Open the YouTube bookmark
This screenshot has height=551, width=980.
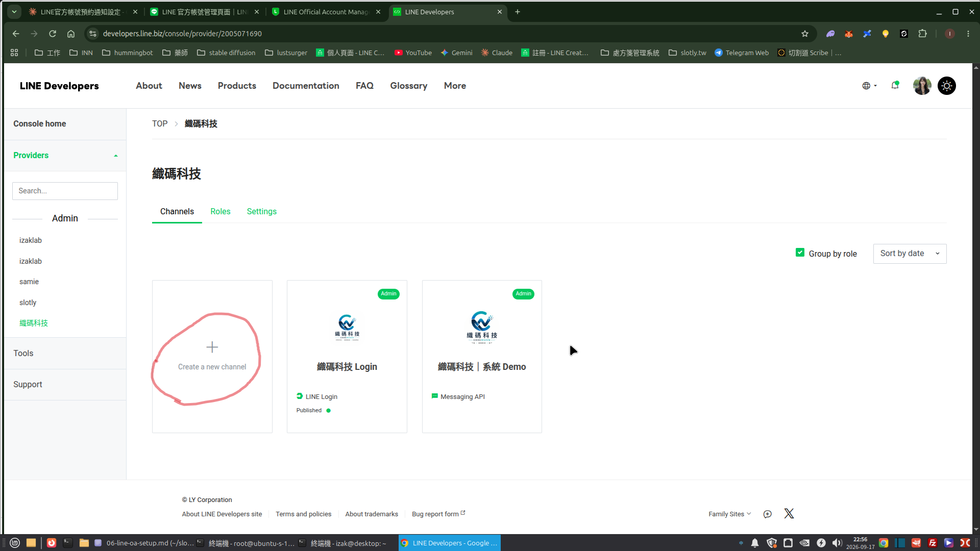pyautogui.click(x=413, y=53)
